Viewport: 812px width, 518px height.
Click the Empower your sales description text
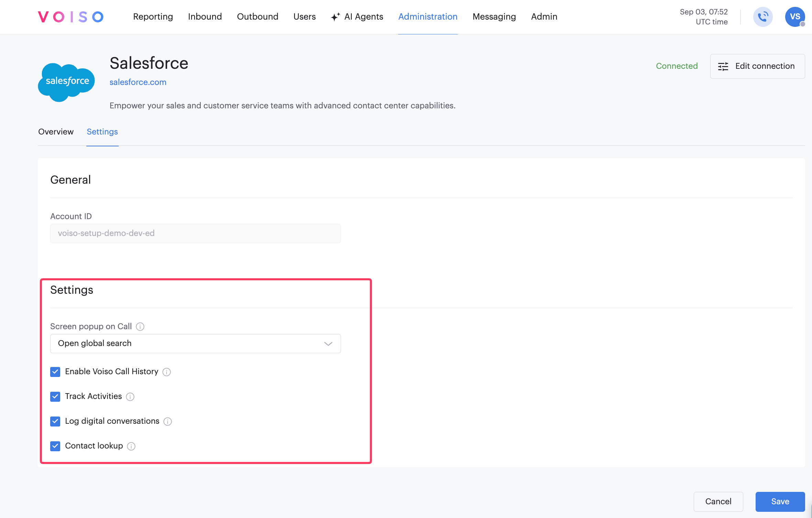(x=283, y=106)
